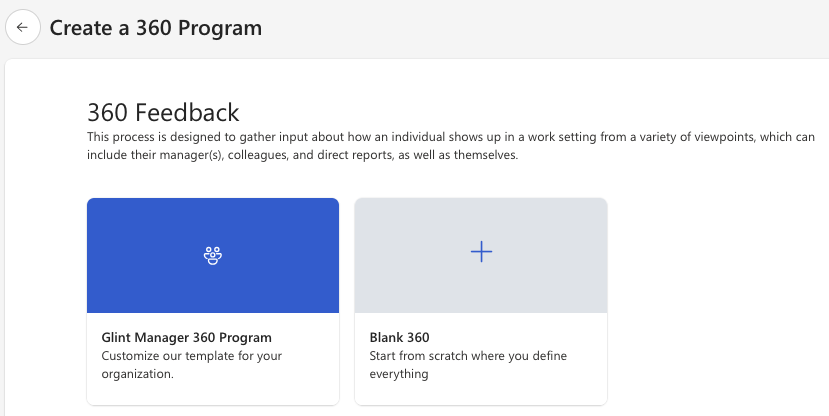829x416 pixels.
Task: Select the blue Glint Manager template banner
Action: [x=213, y=255]
